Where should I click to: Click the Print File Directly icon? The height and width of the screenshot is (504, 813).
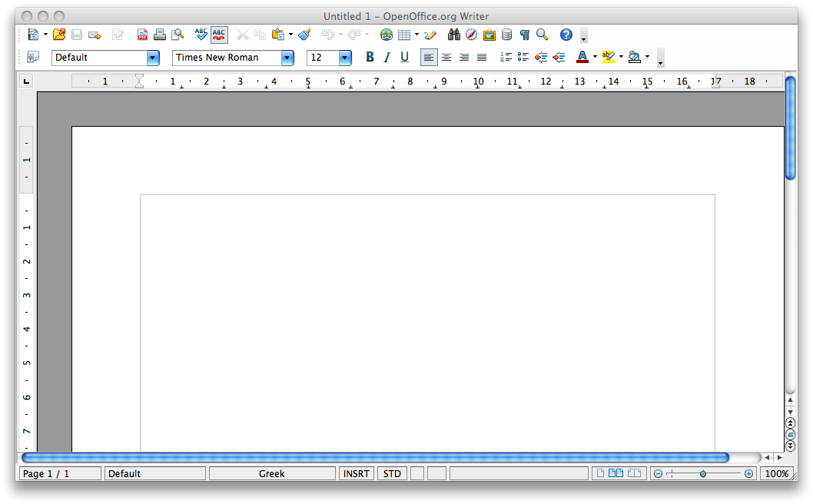(x=160, y=35)
